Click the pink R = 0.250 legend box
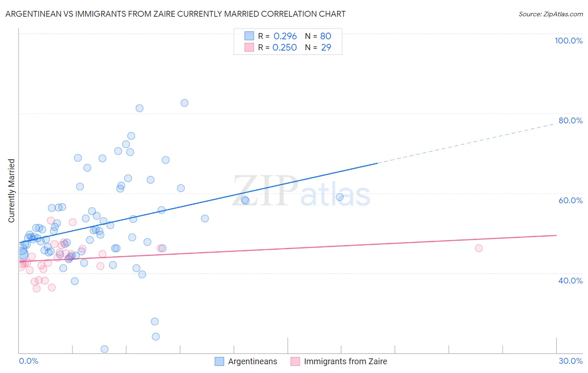 click(x=249, y=48)
